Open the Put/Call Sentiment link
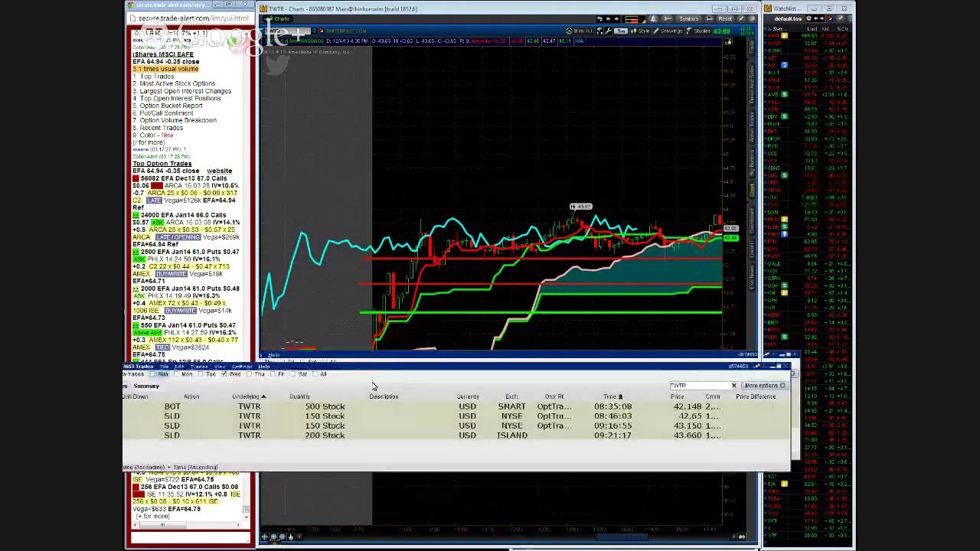The width and height of the screenshot is (980, 551). 166,112
